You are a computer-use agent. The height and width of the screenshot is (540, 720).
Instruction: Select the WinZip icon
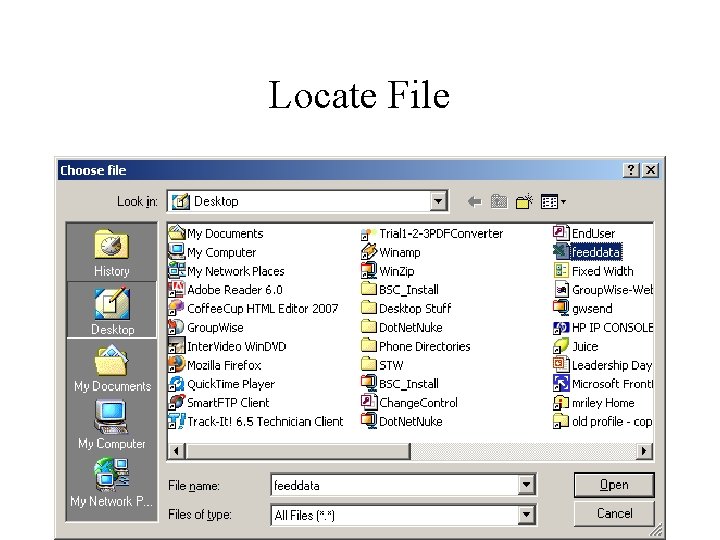(368, 271)
